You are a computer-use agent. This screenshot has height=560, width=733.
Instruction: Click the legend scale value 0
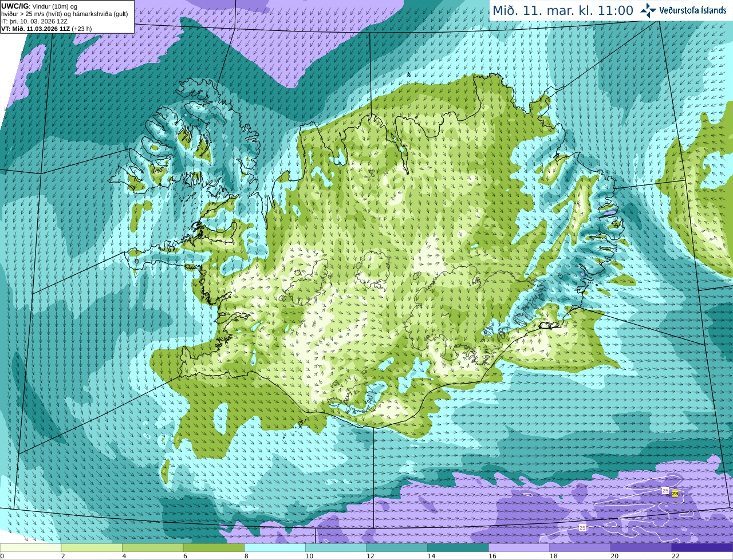click(x=2, y=556)
